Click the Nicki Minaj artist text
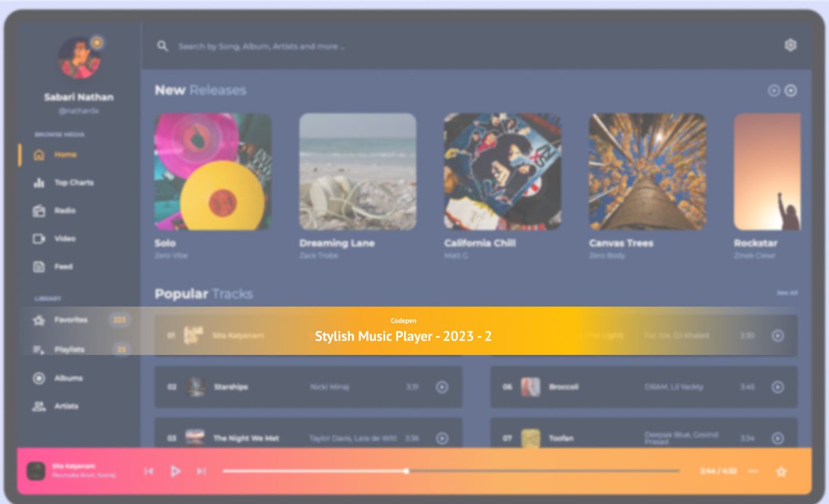829x504 pixels. pyautogui.click(x=330, y=387)
